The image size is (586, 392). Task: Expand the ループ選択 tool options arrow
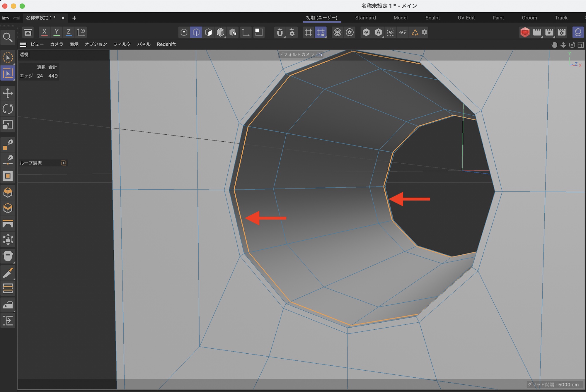click(x=63, y=163)
